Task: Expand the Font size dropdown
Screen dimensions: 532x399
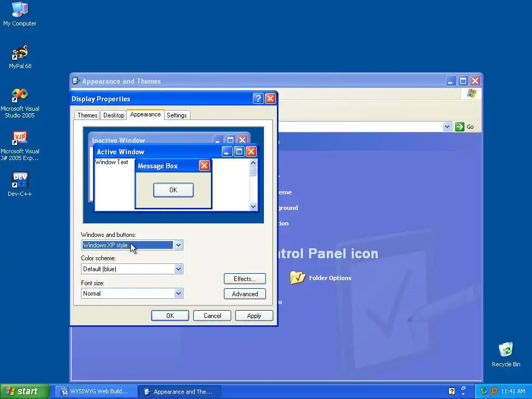Action: (x=179, y=294)
